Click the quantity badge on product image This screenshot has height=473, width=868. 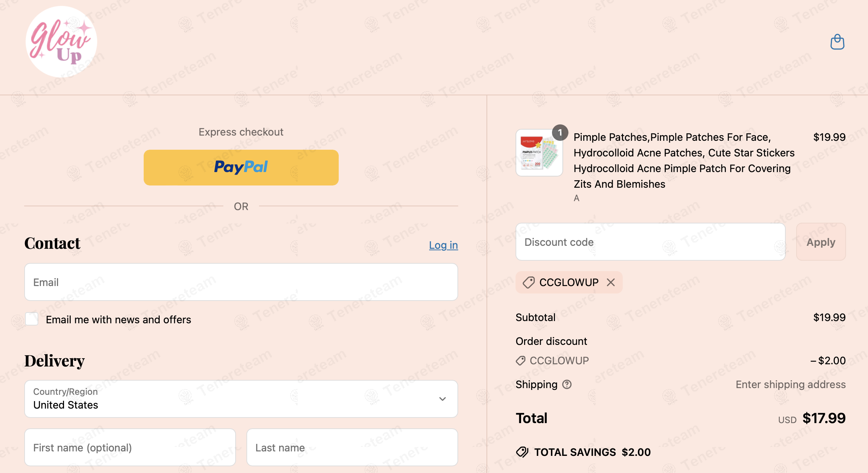(560, 133)
